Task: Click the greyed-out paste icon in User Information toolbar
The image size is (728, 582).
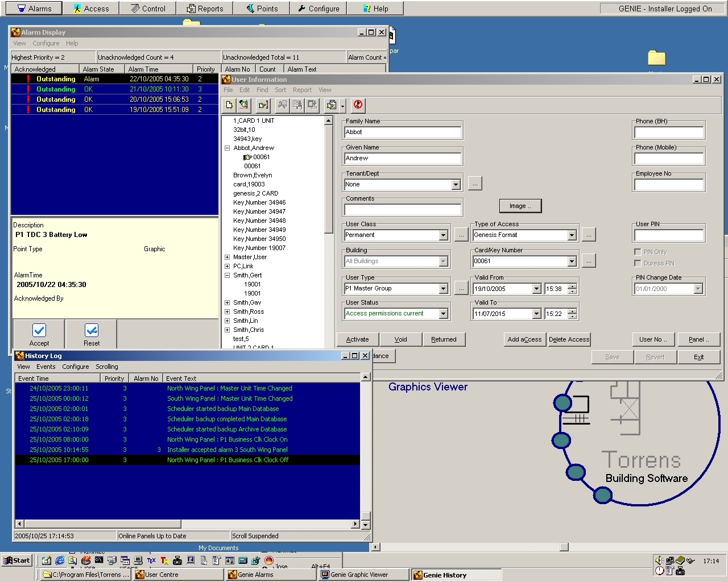Action: (312, 105)
